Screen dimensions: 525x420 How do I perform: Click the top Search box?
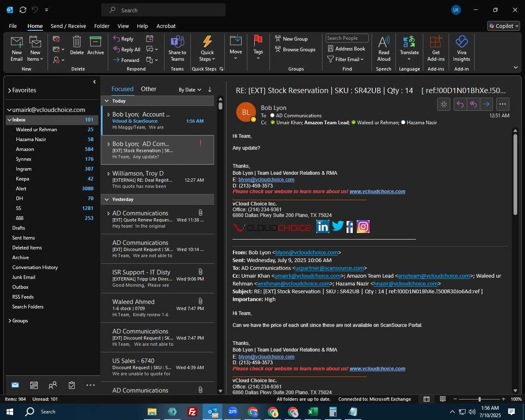[x=163, y=10]
